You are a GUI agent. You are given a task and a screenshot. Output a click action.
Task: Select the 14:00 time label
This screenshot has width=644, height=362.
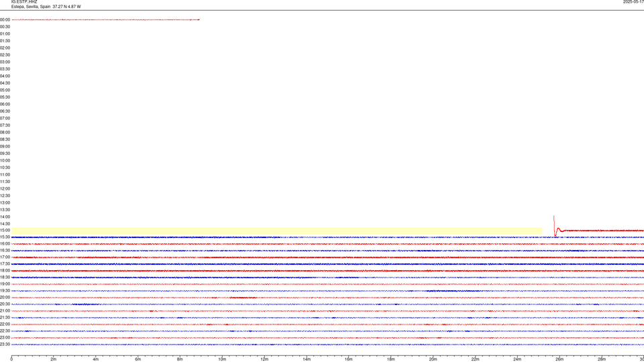click(x=5, y=217)
